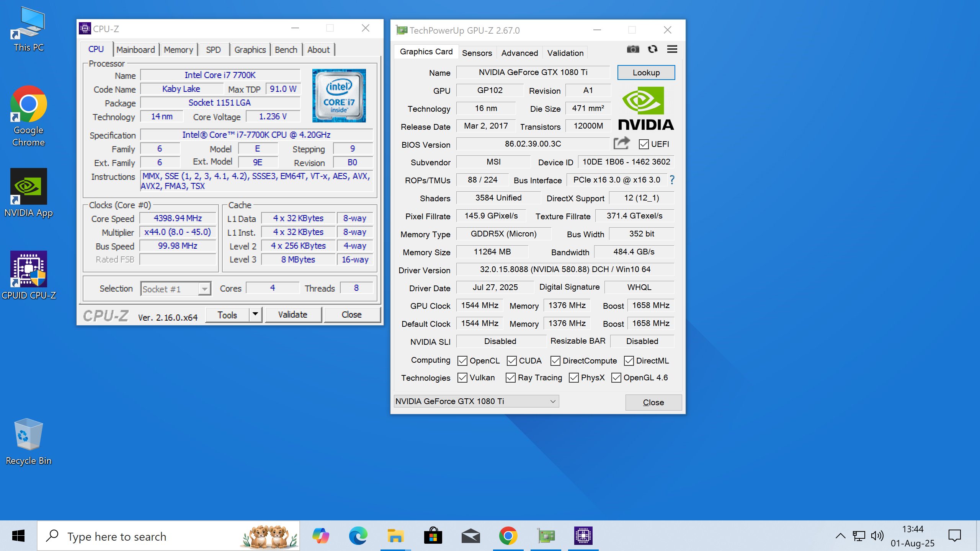Toggle DirectML checkbox
980x551 pixels.
[x=629, y=361]
